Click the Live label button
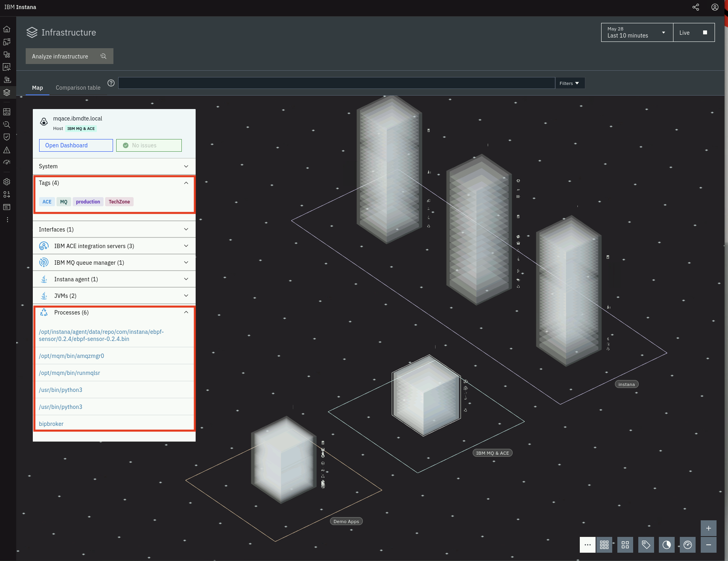728x561 pixels. click(x=685, y=33)
